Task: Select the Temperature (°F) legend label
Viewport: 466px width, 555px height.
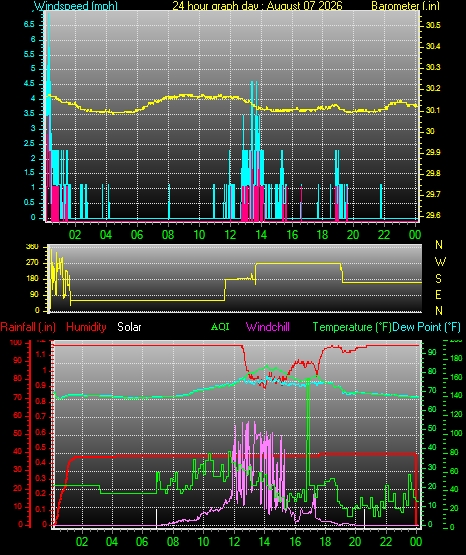Action: pyautogui.click(x=352, y=327)
